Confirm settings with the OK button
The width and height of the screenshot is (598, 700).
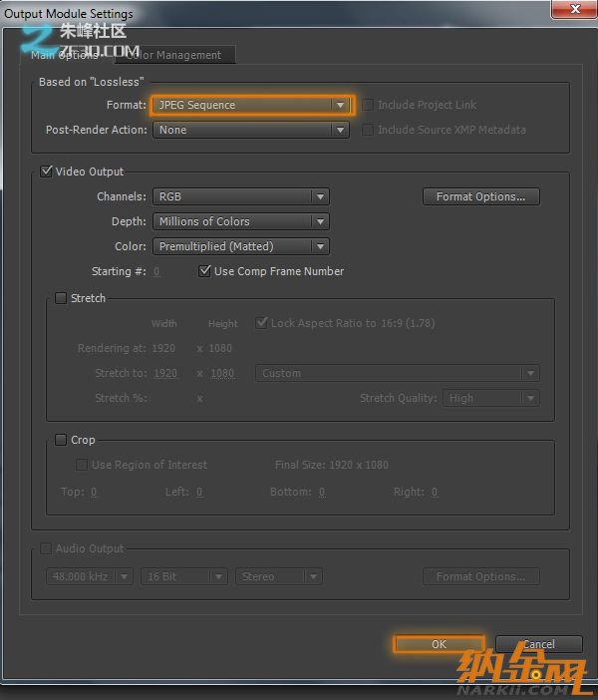point(439,644)
